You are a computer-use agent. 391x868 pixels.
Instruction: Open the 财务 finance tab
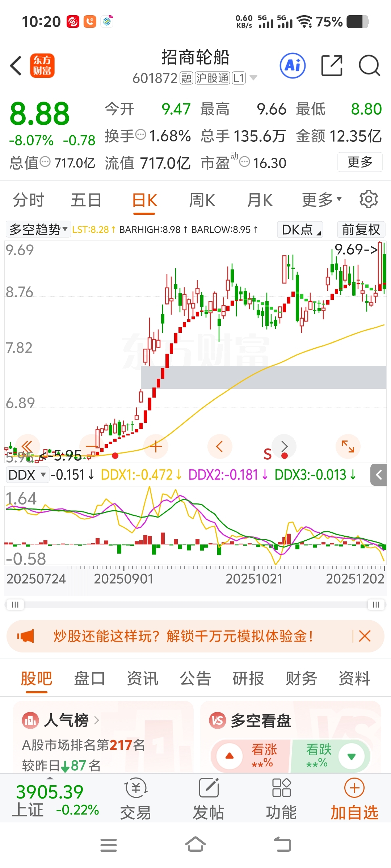click(x=301, y=678)
